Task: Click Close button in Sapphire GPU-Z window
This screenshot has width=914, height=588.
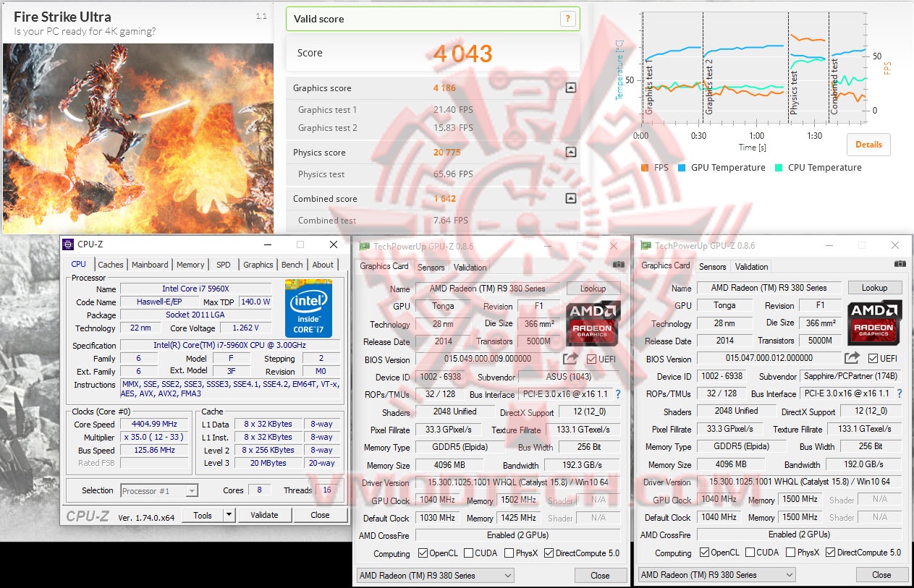Action: point(881,575)
